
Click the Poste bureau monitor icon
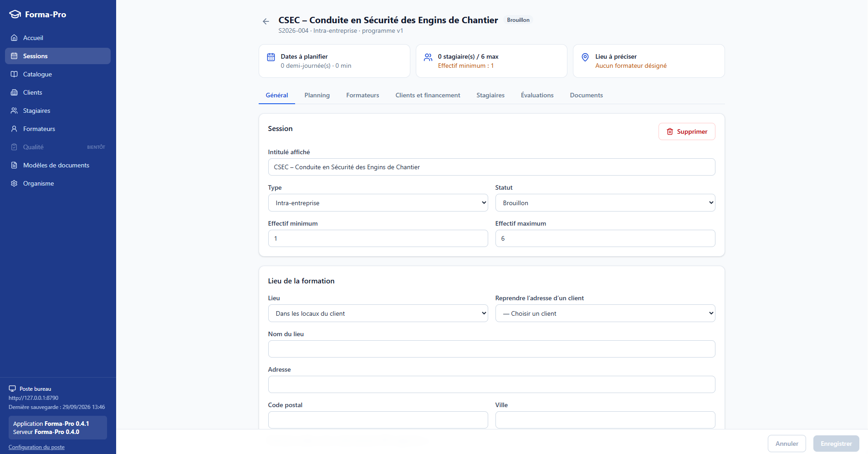[12, 388]
